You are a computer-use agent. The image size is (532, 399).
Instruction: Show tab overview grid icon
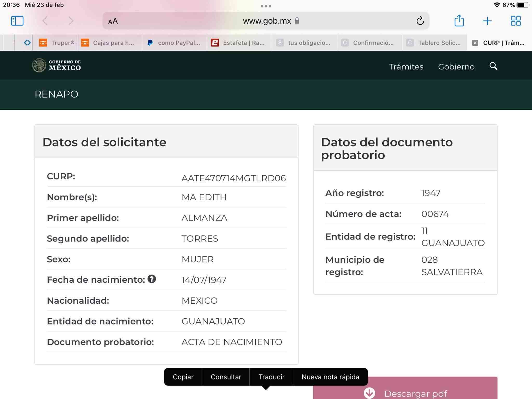(516, 21)
